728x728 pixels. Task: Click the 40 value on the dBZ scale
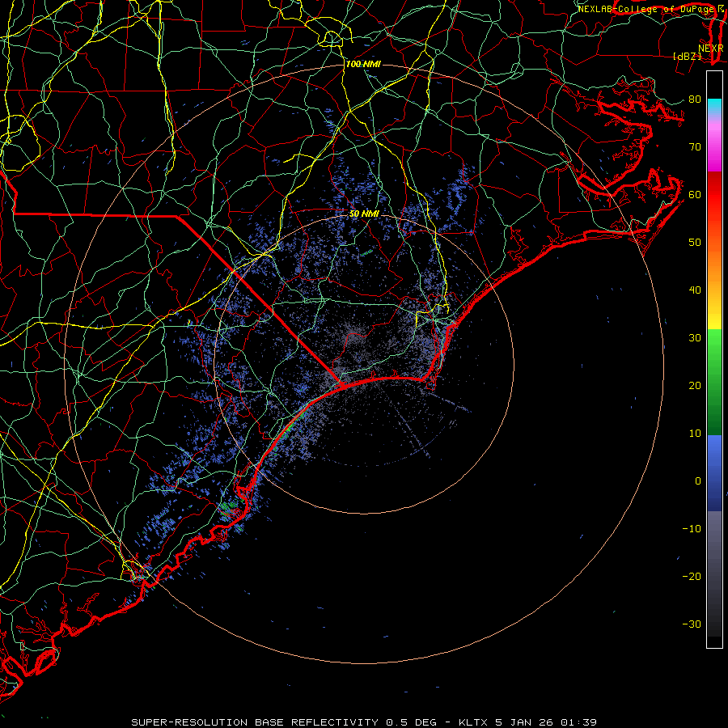695,290
